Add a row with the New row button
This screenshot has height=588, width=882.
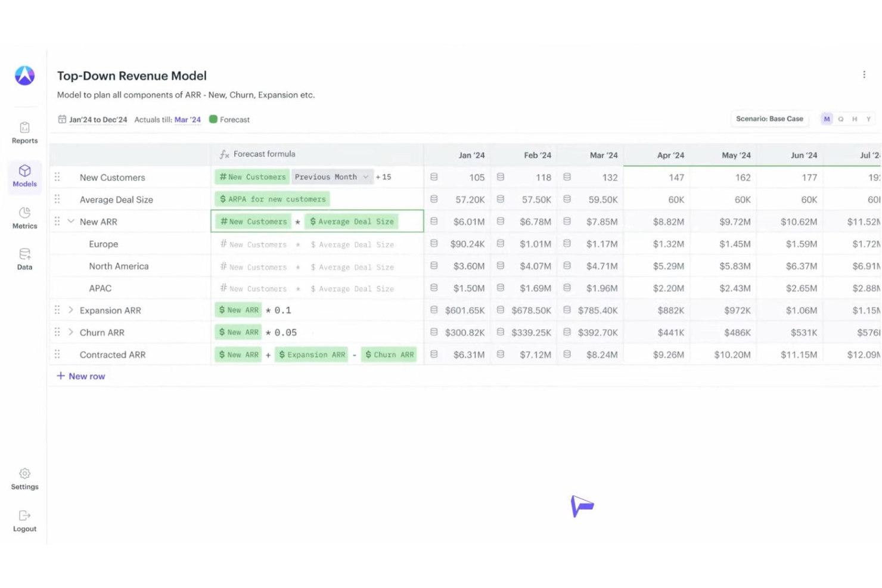pyautogui.click(x=81, y=376)
